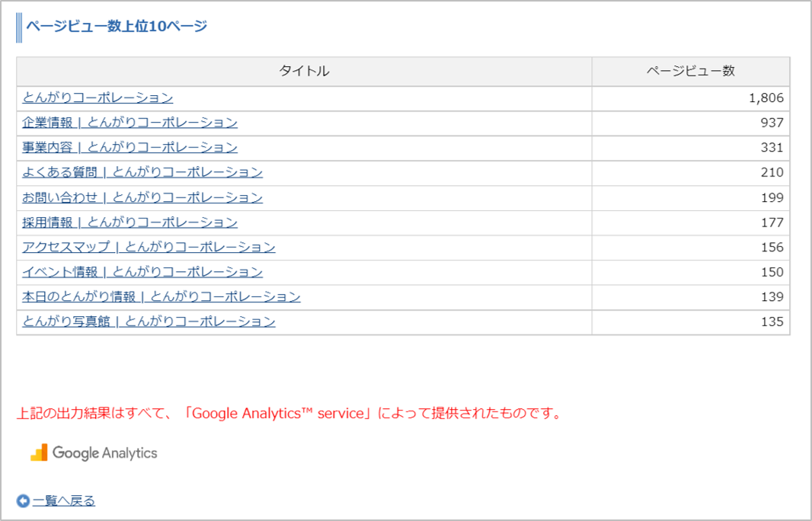Open the 企業情報 page link
Image resolution: width=812 pixels, height=521 pixels.
point(129,123)
